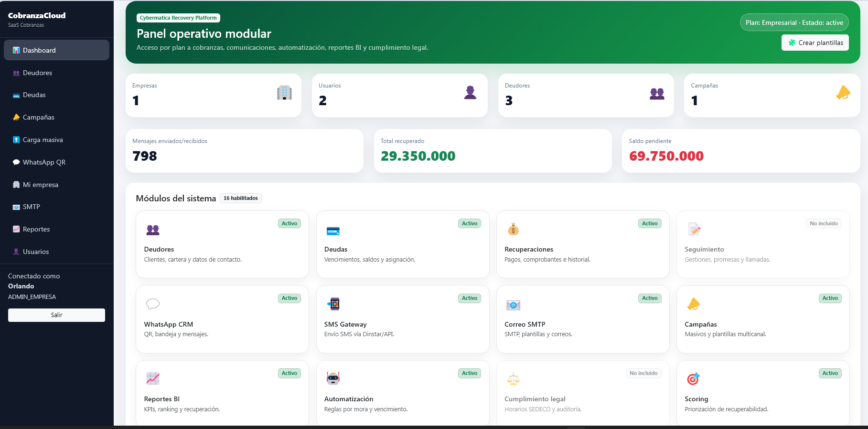Open the Recuperaciones module title
This screenshot has height=429, width=868.
[529, 249]
